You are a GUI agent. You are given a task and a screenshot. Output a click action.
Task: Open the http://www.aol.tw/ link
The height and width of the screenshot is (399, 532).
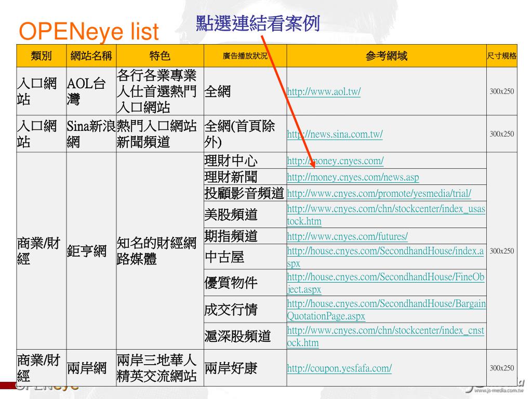click(324, 91)
